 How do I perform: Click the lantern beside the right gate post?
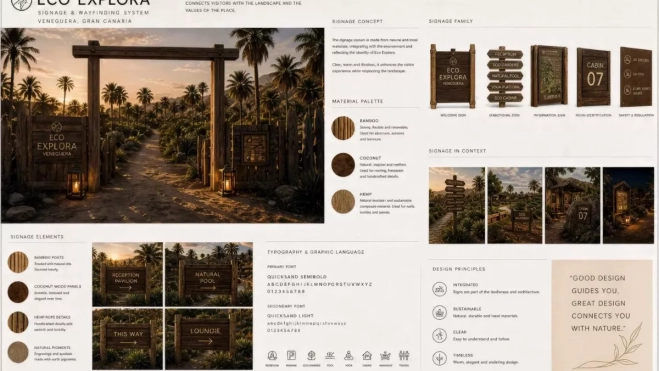[227, 181]
